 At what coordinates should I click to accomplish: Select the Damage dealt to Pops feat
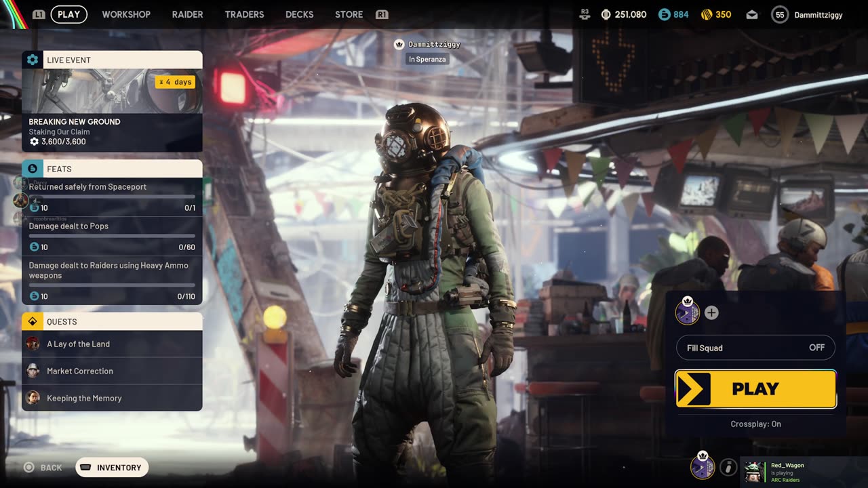click(x=112, y=237)
